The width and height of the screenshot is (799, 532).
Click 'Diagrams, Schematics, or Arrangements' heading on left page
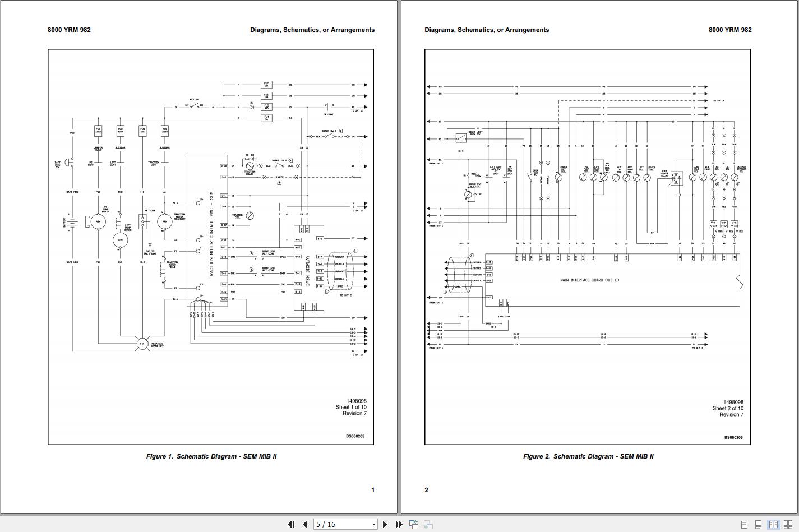coord(312,30)
